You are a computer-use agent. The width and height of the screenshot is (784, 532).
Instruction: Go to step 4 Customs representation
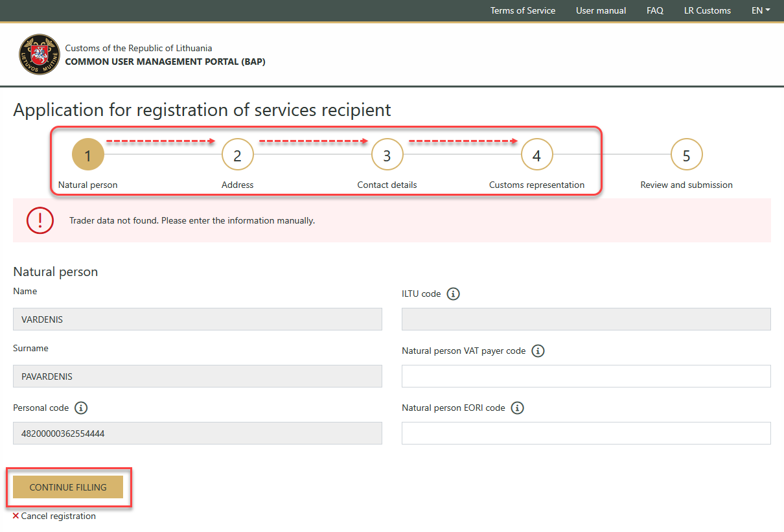536,156
